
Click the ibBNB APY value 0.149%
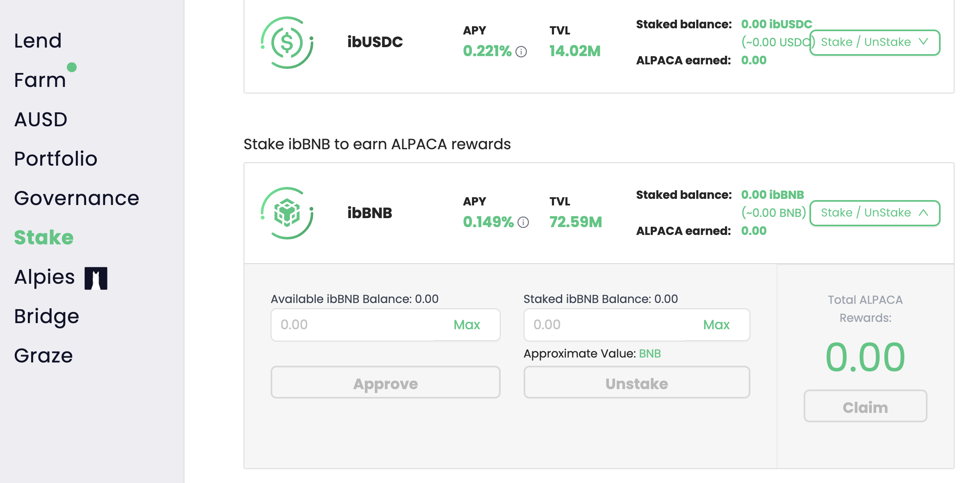point(488,222)
